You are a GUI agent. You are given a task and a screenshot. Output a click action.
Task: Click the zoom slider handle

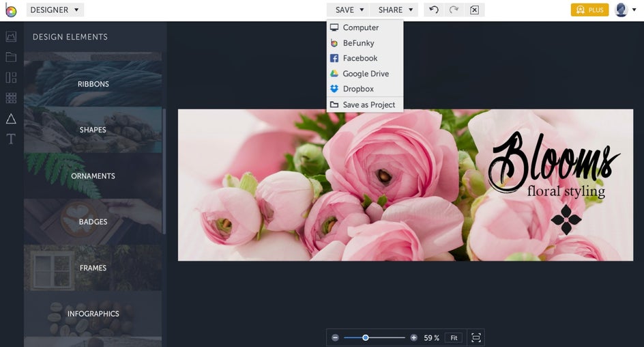366,337
